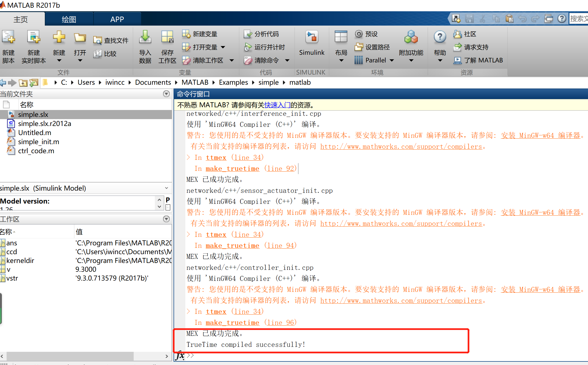This screenshot has width=588, height=365.
Task: Switch to the APP tab
Action: [x=117, y=19]
